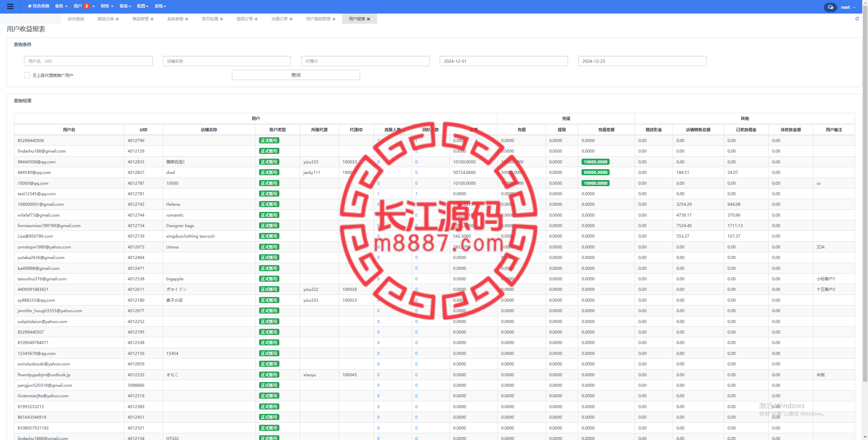Close the 充值订单 tab
Image resolution: width=868 pixels, height=440 pixels.
click(x=291, y=19)
